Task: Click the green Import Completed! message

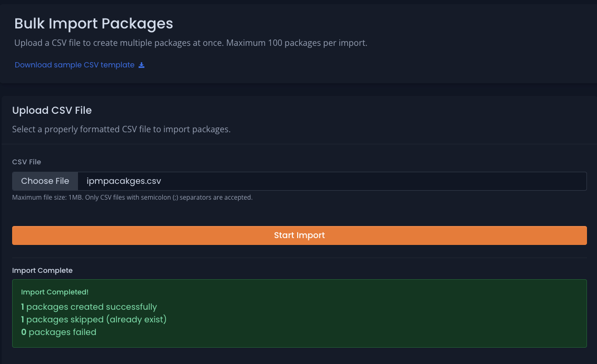Action: click(x=55, y=292)
